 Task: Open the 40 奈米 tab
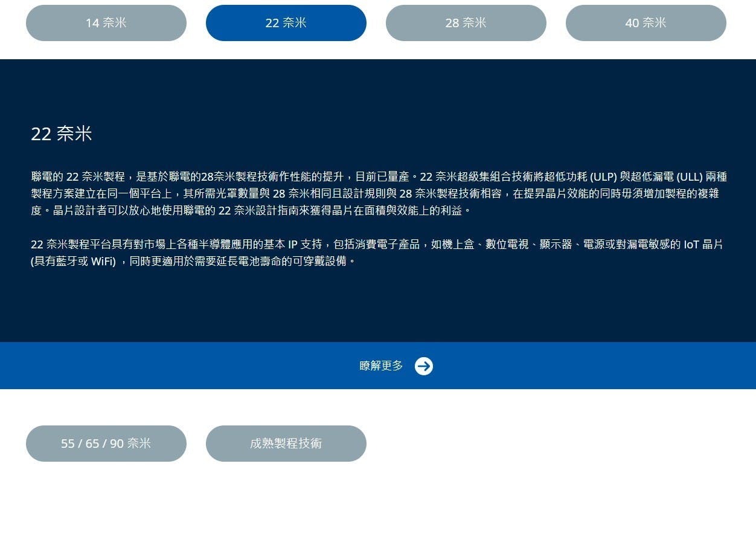pos(646,23)
